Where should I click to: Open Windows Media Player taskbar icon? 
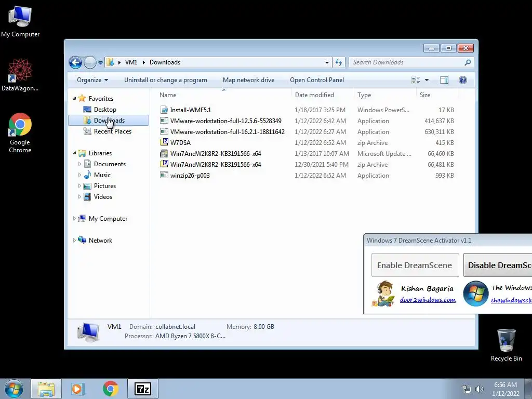pyautogui.click(x=78, y=389)
